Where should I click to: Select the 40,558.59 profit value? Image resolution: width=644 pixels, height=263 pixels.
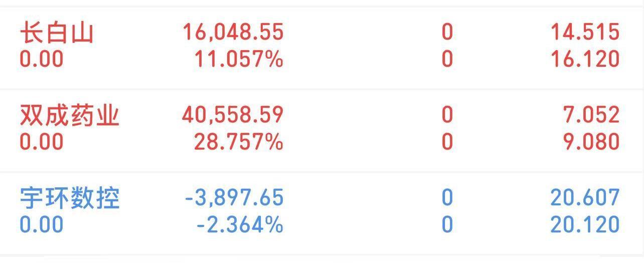tap(233, 115)
